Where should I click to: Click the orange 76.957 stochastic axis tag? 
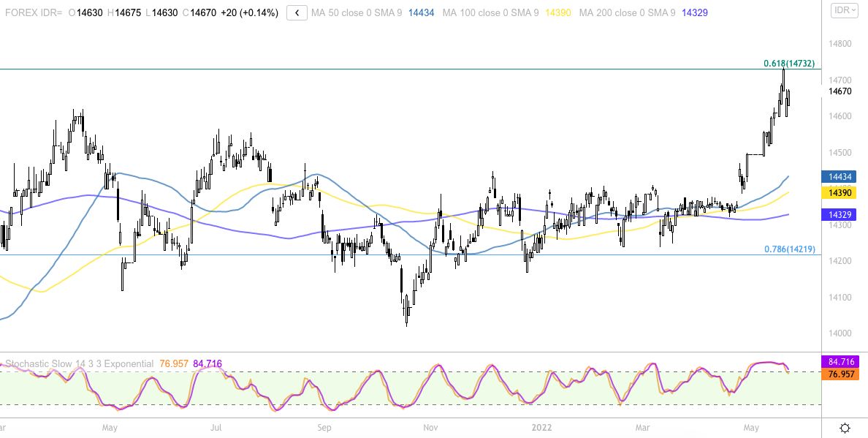[x=843, y=374]
